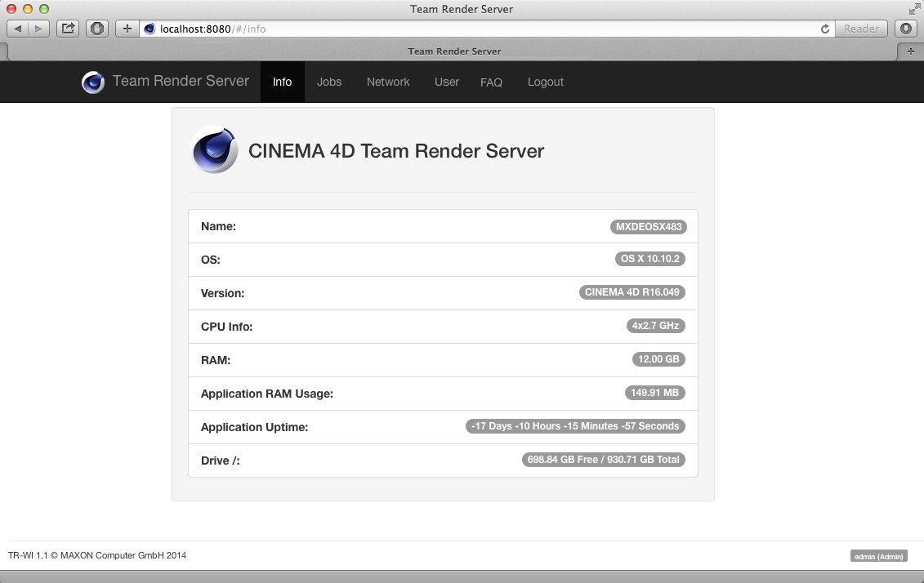This screenshot has height=583, width=924.
Task: Click the Top Sites shield icon
Action: click(97, 29)
